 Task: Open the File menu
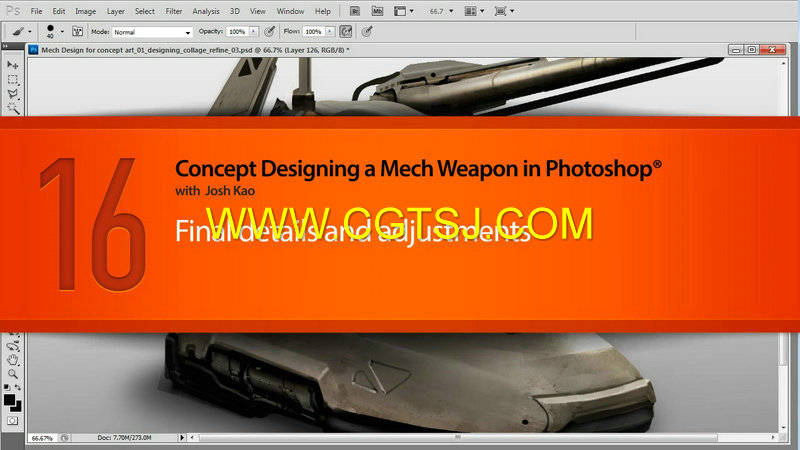tap(36, 11)
